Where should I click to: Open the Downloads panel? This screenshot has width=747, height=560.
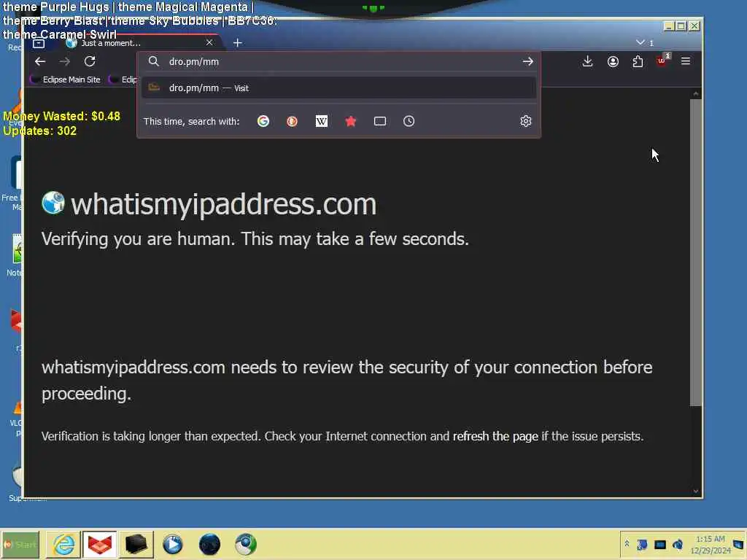[x=587, y=61]
